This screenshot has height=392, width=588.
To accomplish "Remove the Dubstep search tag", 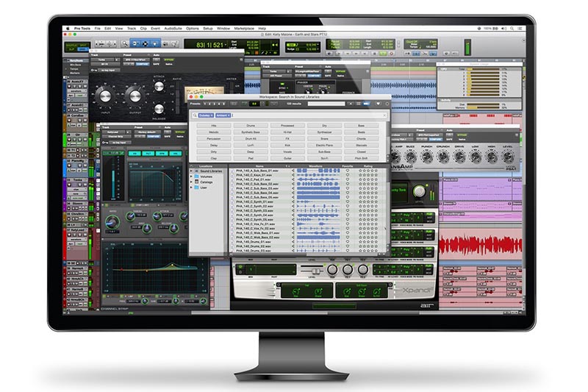I will (x=212, y=115).
